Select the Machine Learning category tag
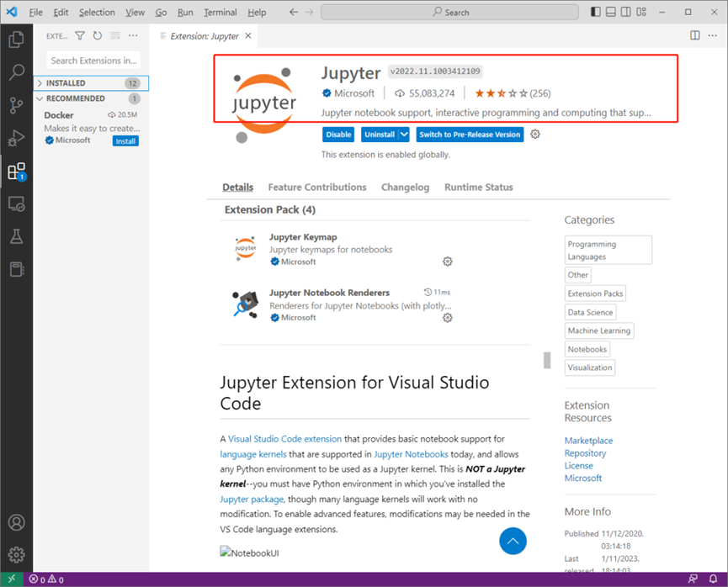The width and height of the screenshot is (728, 587). tap(599, 331)
